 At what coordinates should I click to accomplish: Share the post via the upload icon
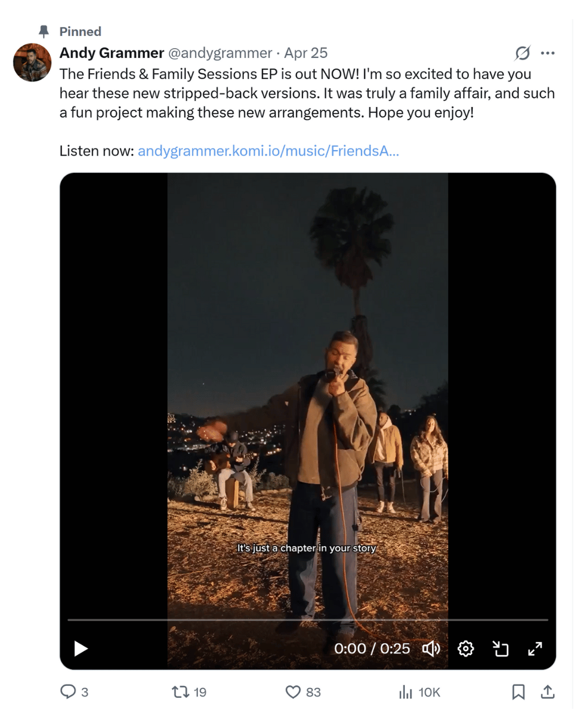pos(548,692)
